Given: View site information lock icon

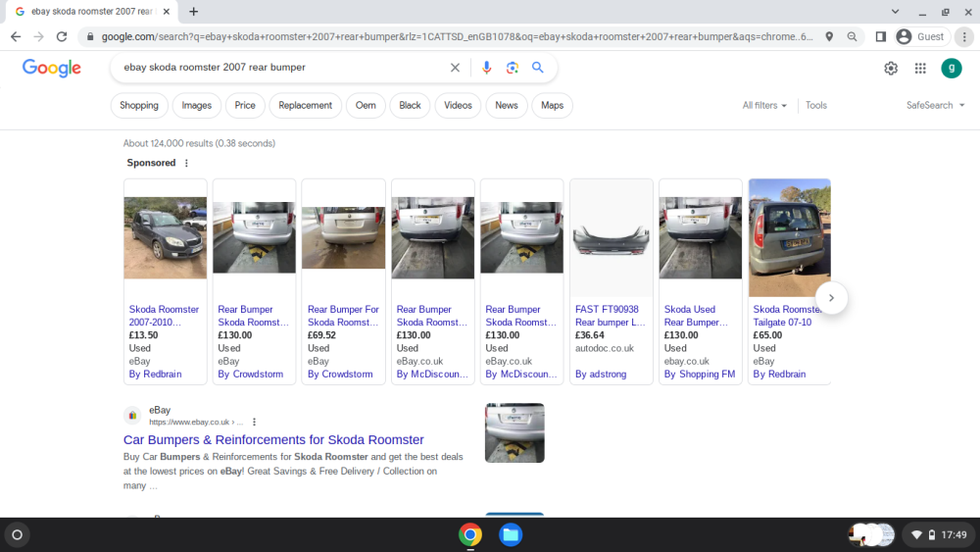Looking at the screenshot, I should [90, 37].
